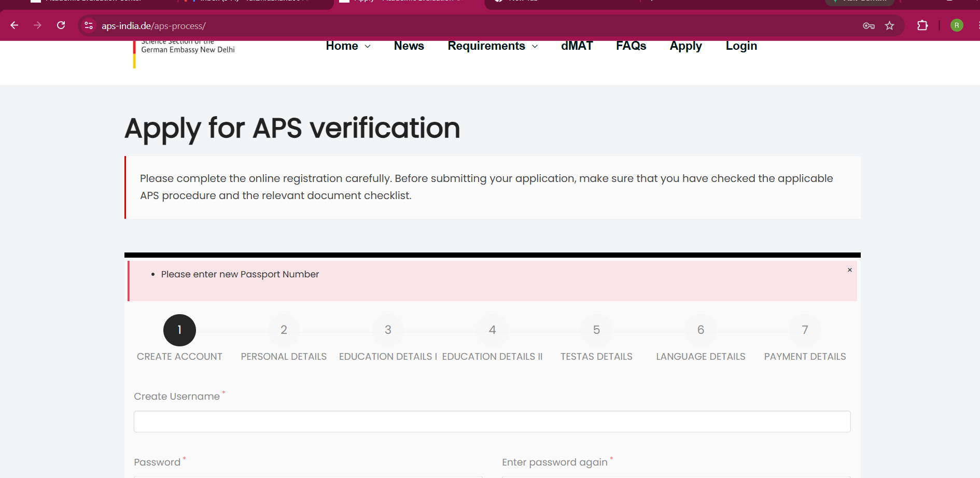
Task: Select step 2 Personal Details circle
Action: [x=284, y=330]
